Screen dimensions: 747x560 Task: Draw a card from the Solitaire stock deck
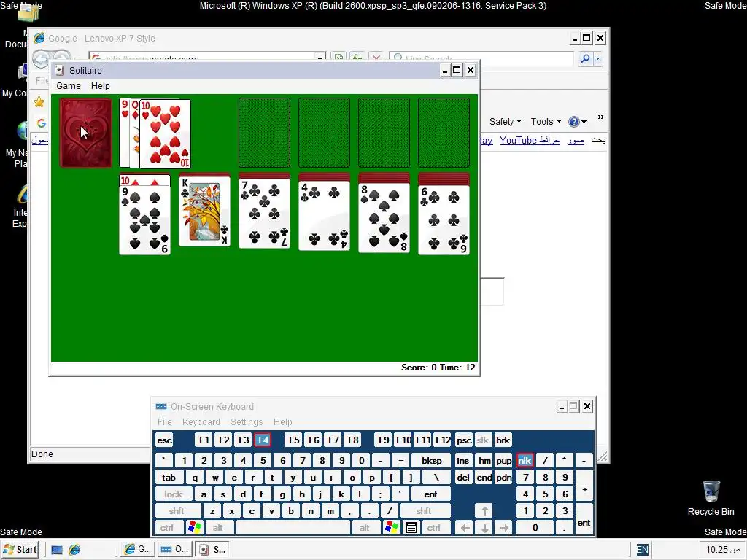point(86,133)
